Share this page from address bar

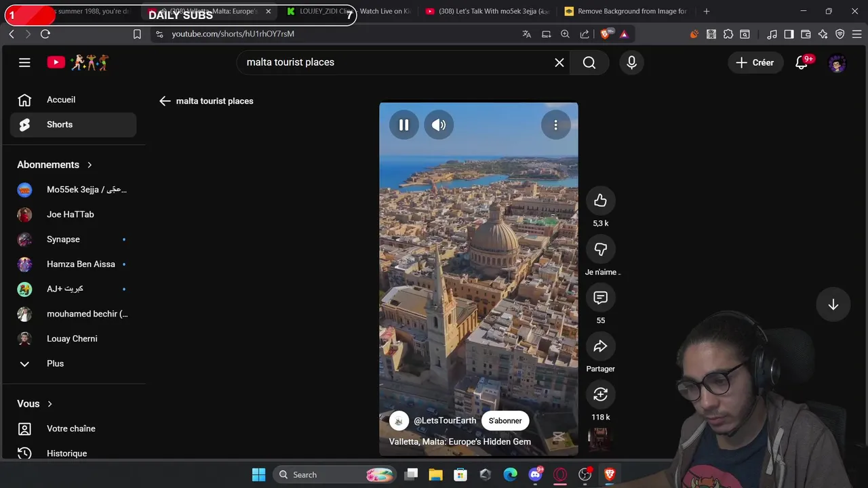[585, 34]
